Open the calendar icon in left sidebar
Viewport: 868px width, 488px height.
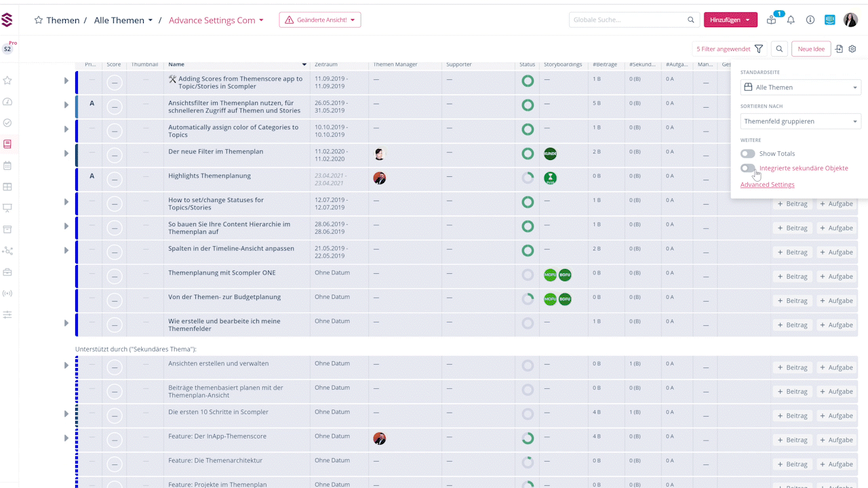[x=7, y=165]
